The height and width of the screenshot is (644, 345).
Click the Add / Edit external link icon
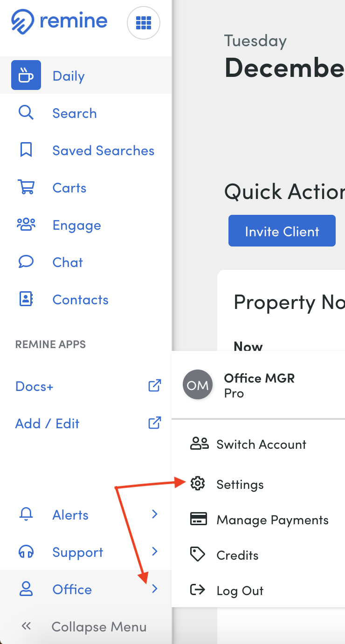pyautogui.click(x=154, y=423)
